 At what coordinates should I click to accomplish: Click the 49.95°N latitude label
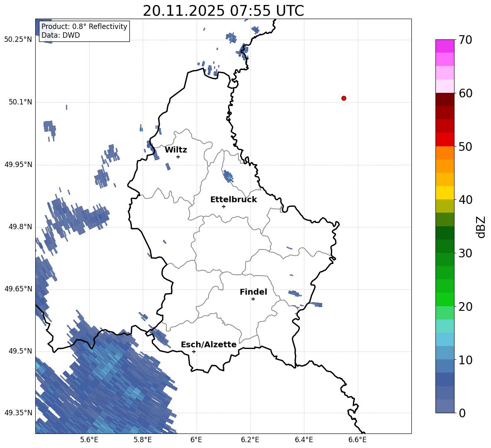18,164
